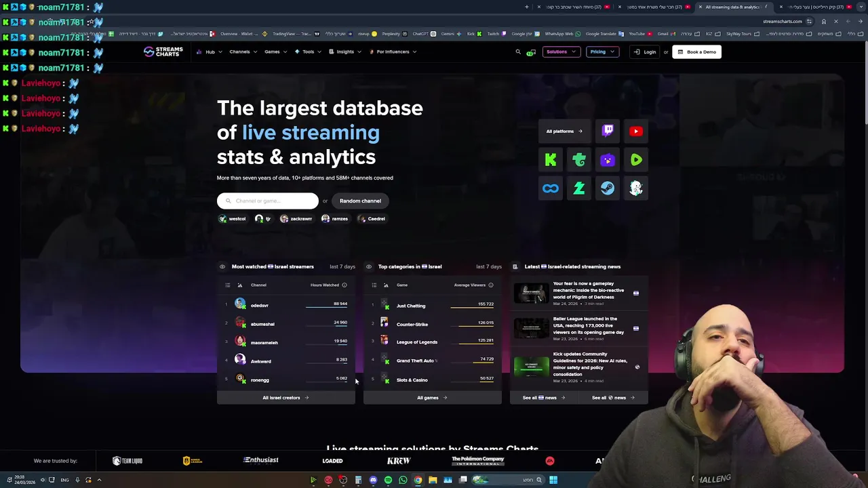Viewport: 868px width, 488px height.
Task: Open Awkward channel row
Action: click(x=286, y=361)
